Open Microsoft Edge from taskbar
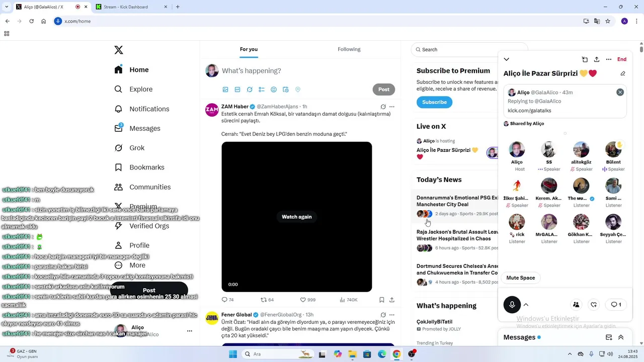 (x=382, y=354)
